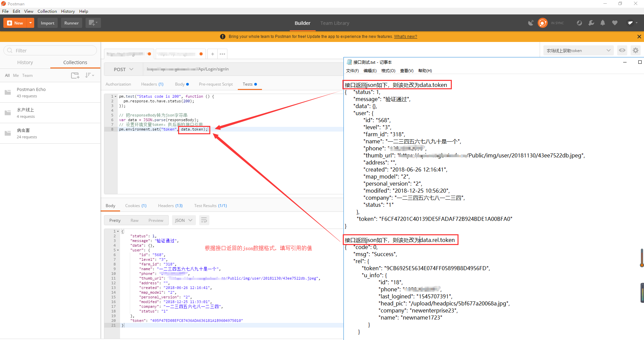Open Notepad 文件(F) menu
Viewport: 644px width, 340px height.
(353, 71)
